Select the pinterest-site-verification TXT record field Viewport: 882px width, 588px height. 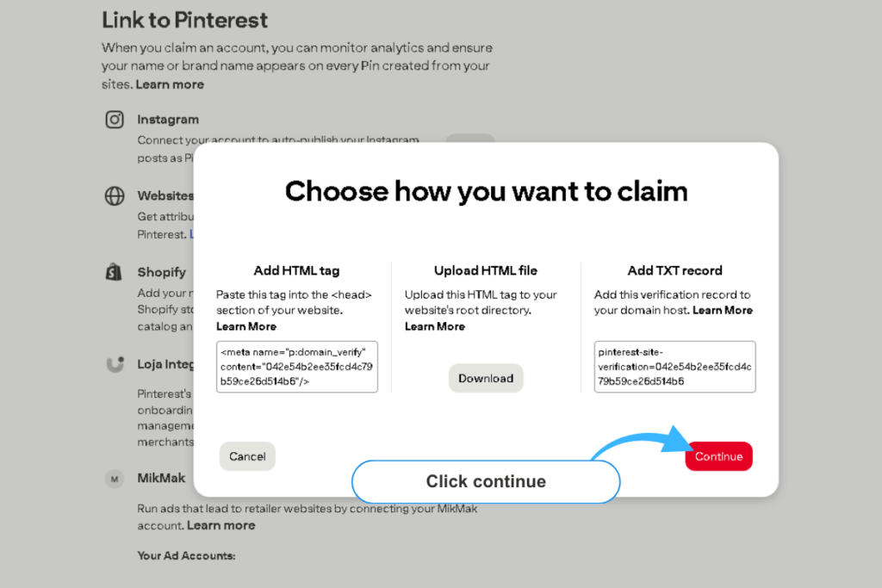(x=674, y=367)
